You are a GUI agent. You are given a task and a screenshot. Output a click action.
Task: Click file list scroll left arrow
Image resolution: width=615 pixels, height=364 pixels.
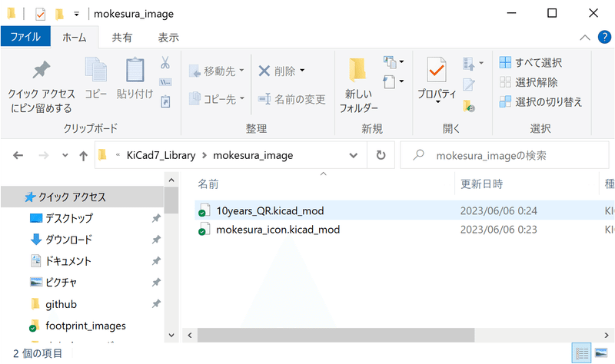[190, 336]
